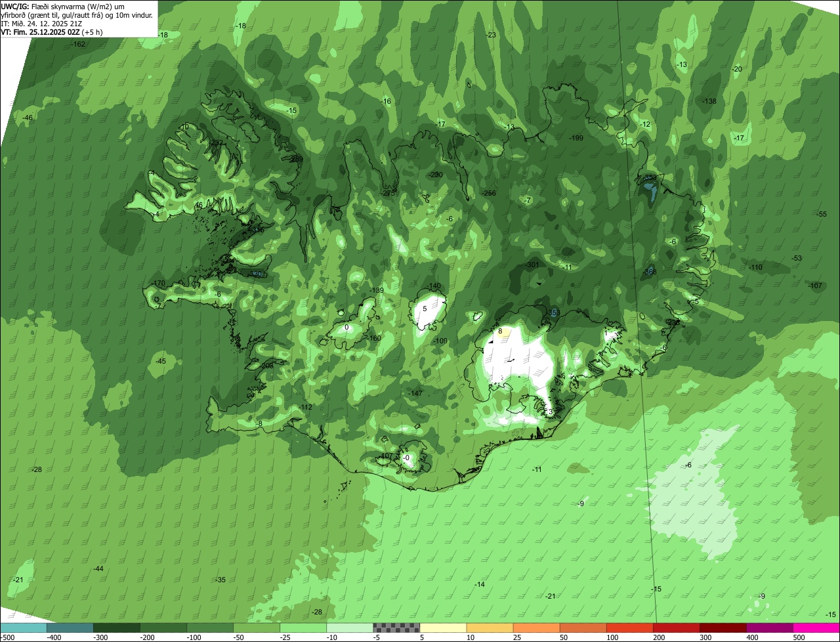Image resolution: width=840 pixels, height=642 pixels.
Task: Click the dark red swatch between 300 and 400
Action: [723, 628]
